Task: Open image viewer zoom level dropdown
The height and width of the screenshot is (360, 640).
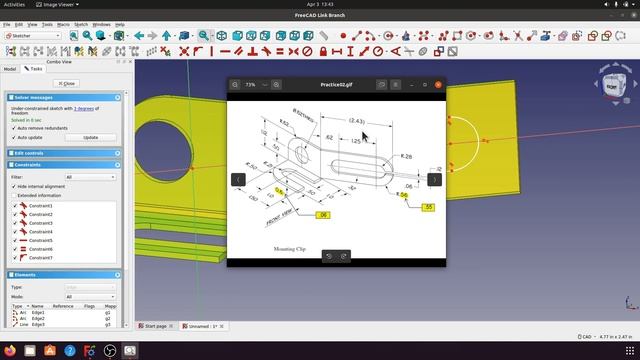Action: coord(264,85)
